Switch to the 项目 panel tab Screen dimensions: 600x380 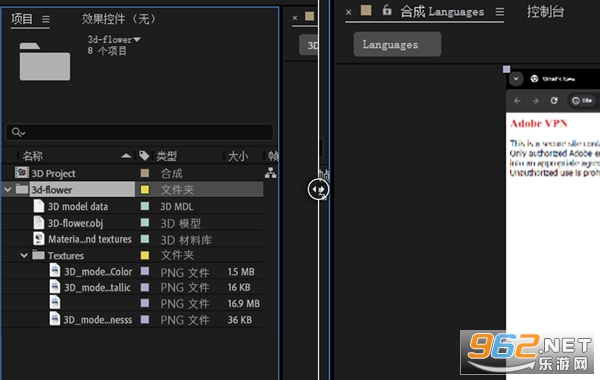[x=22, y=18]
